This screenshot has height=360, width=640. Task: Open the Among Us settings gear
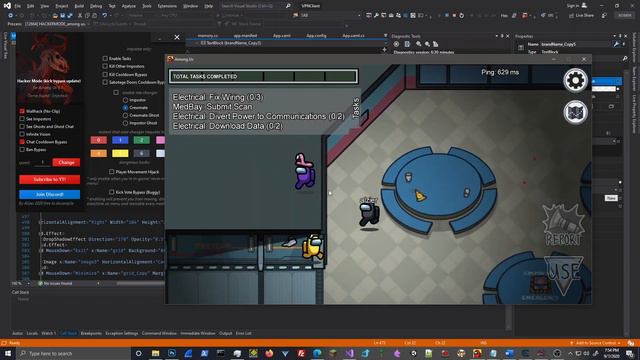pos(576,80)
